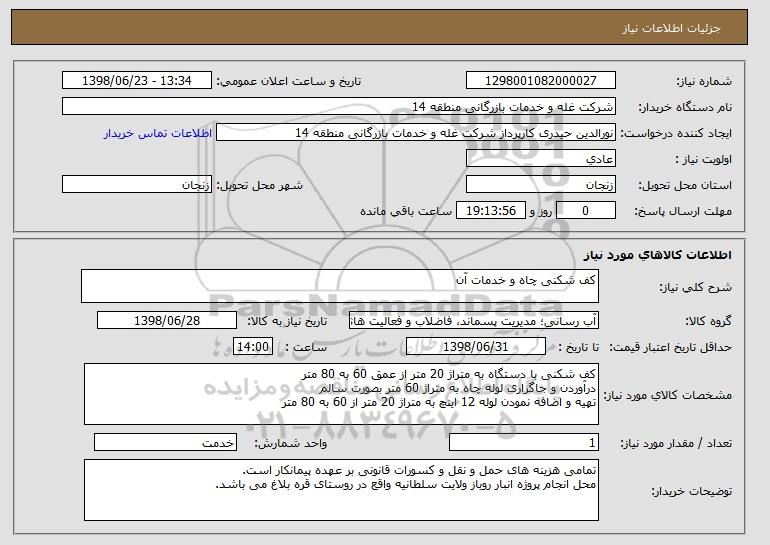
Task: Select the تاریخ و ساعت اعلان عمومی label
Action: click(289, 81)
